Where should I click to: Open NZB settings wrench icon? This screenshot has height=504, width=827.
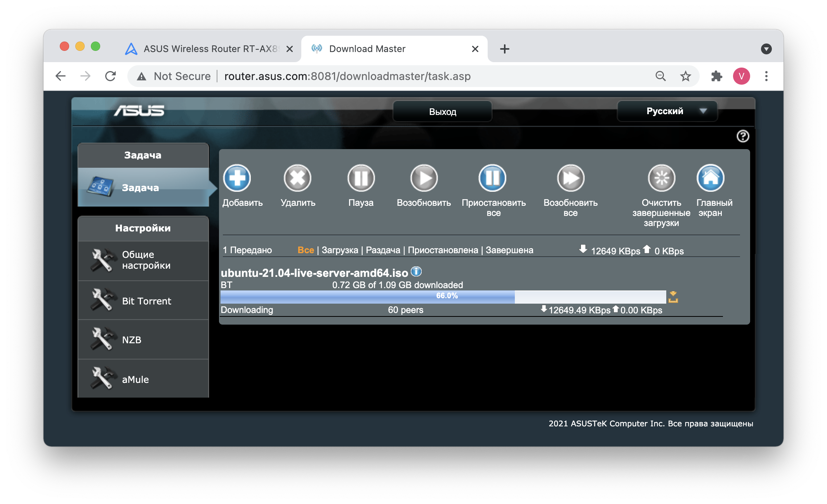click(x=103, y=339)
